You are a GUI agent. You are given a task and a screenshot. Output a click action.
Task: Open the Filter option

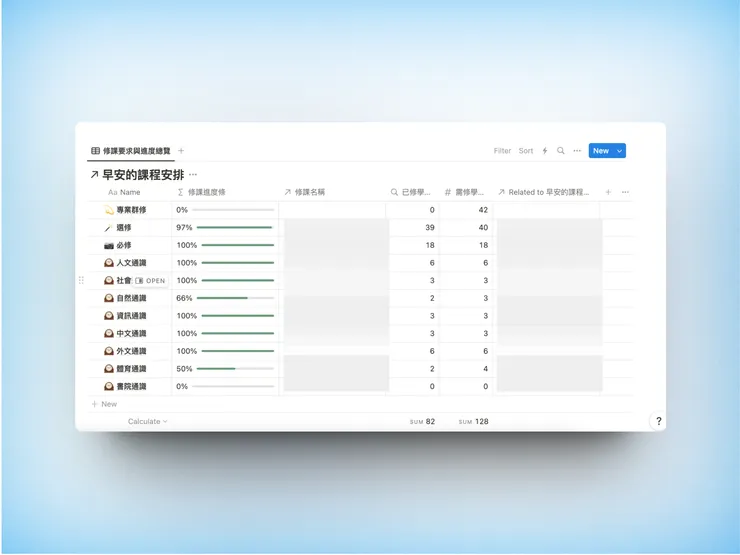[x=502, y=151]
